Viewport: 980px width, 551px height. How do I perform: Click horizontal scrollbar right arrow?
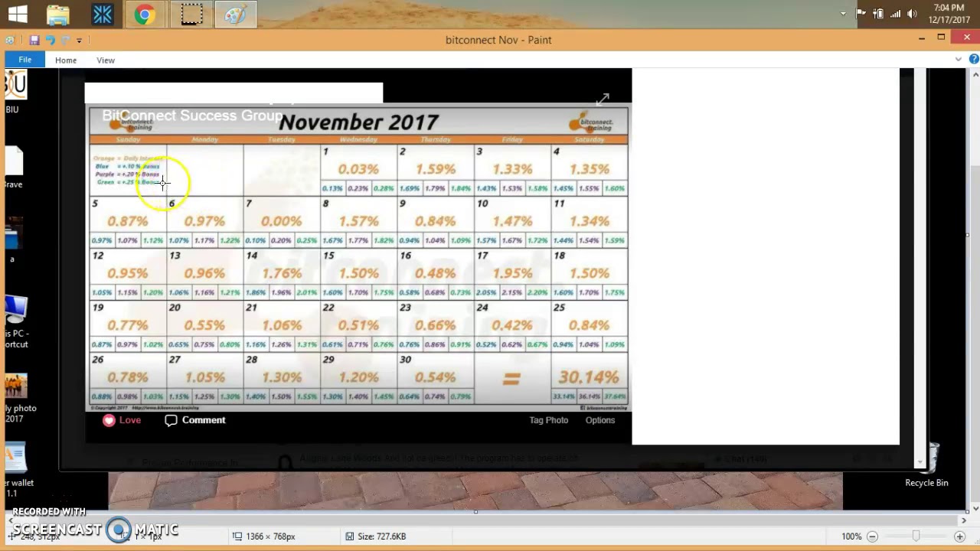point(964,520)
